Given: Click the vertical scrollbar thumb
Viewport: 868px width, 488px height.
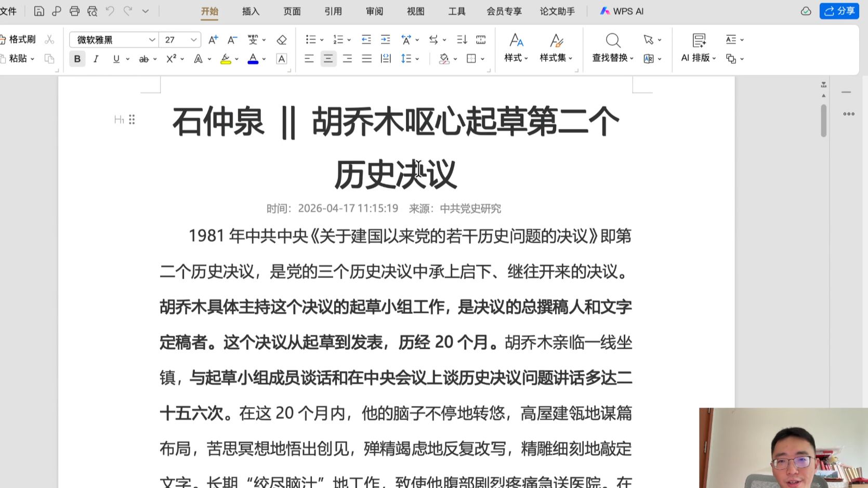Looking at the screenshot, I should point(824,121).
